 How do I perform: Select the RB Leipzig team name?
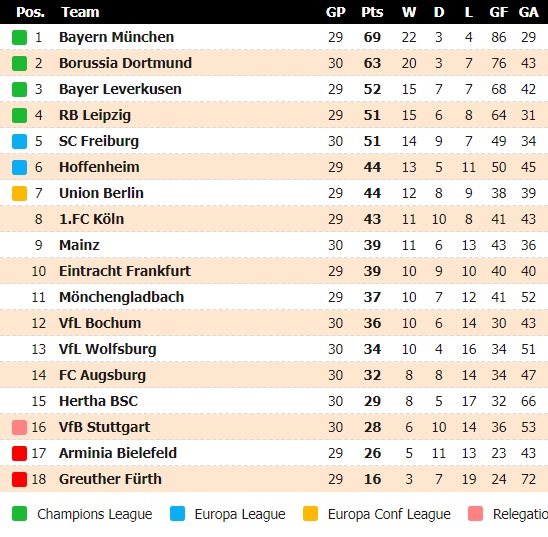click(95, 115)
